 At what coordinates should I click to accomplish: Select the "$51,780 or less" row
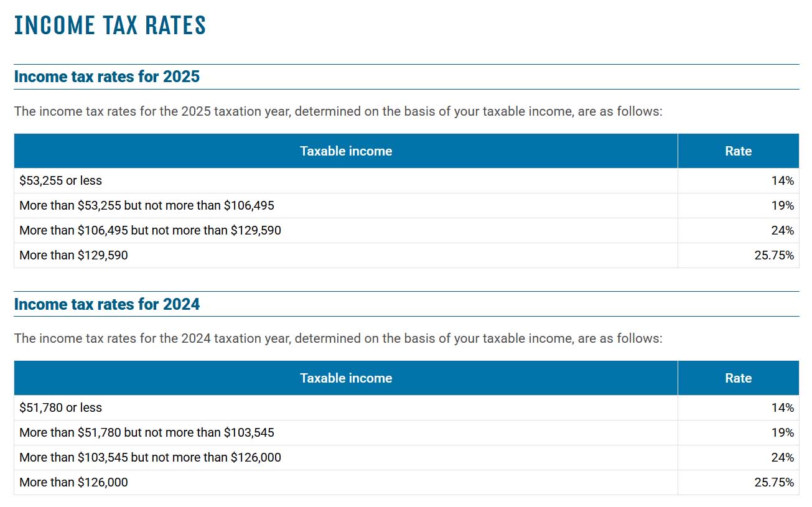coord(60,407)
